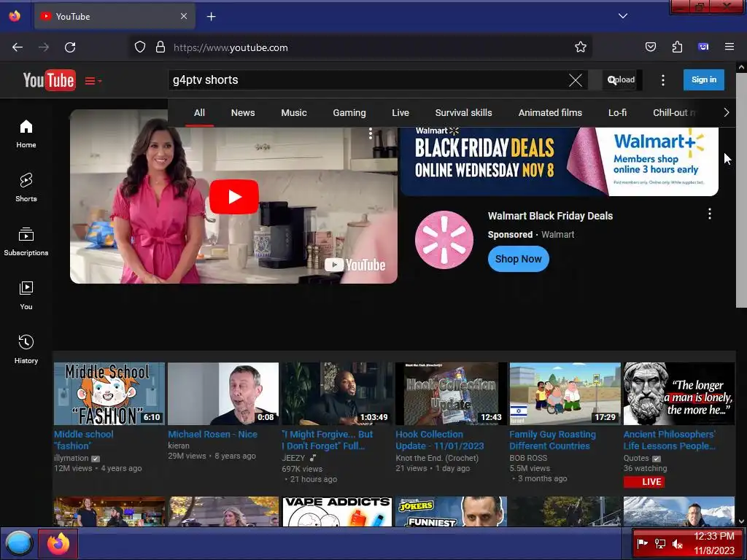The width and height of the screenshot is (747, 560).
Task: Open the Family Guy Roasting thumbnail
Action: 565,394
